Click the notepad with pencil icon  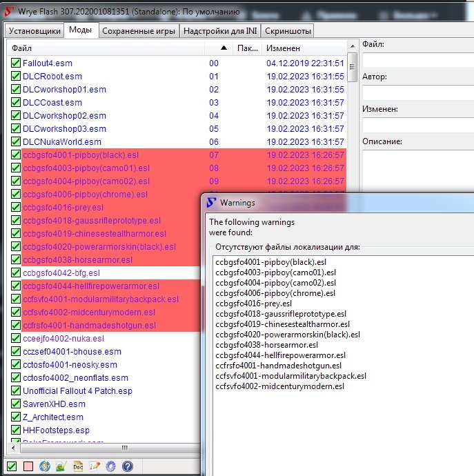95,466
